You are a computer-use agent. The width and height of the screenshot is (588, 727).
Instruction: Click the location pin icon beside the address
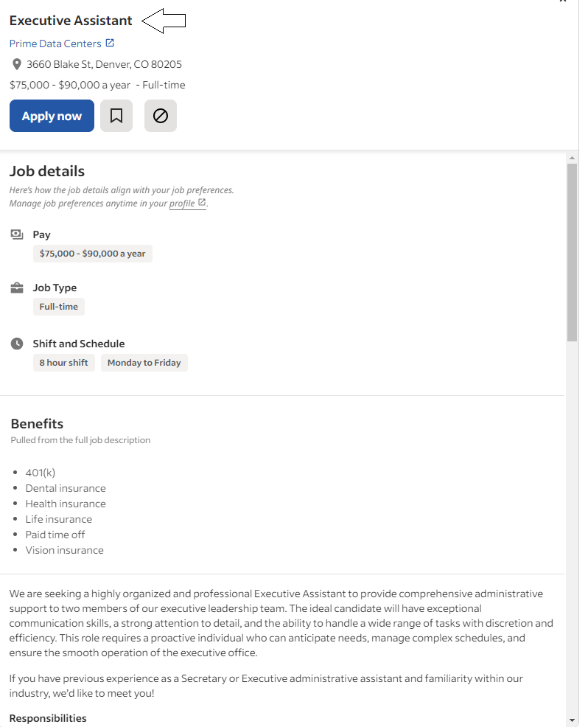click(x=16, y=64)
